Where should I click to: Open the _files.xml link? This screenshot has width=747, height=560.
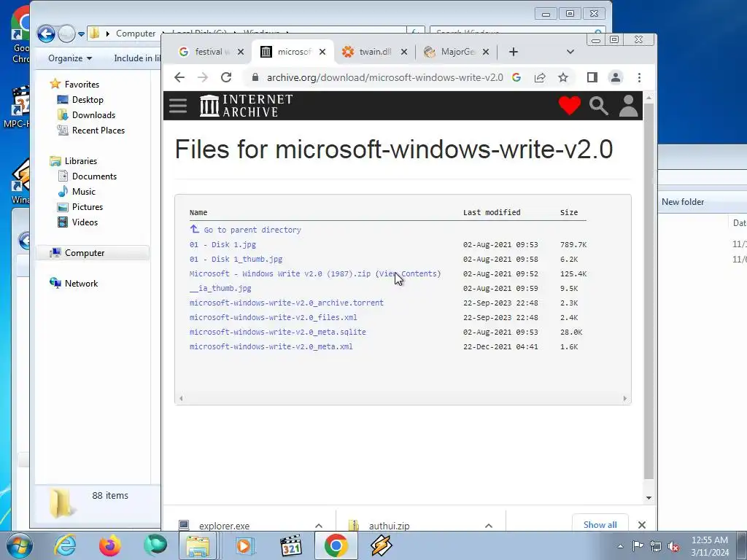click(x=273, y=318)
